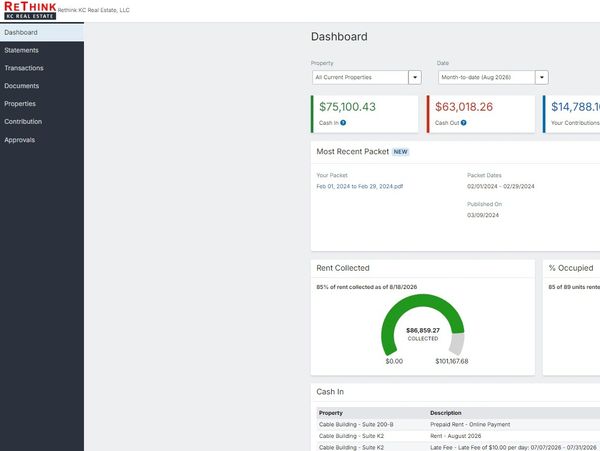
Task: Click the Rent Collected panel heading
Action: point(343,268)
